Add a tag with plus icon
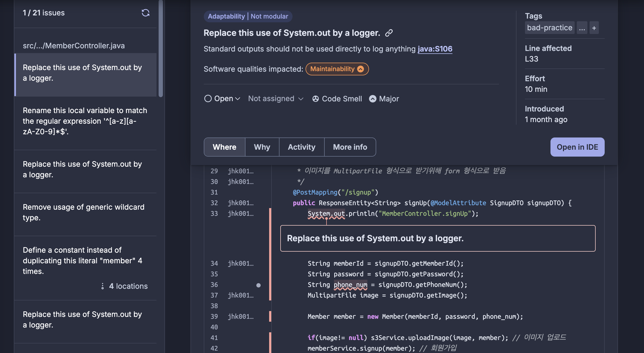 pyautogui.click(x=594, y=28)
